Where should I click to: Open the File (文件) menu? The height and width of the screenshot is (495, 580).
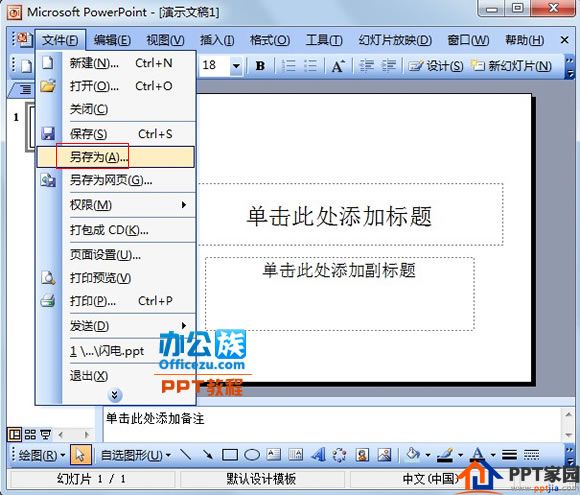click(x=60, y=40)
